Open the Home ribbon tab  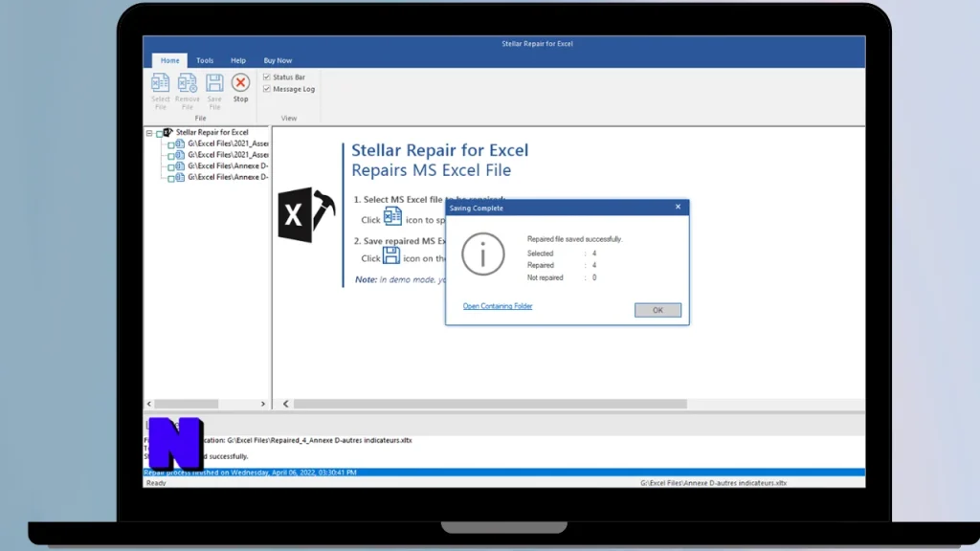[x=170, y=60]
